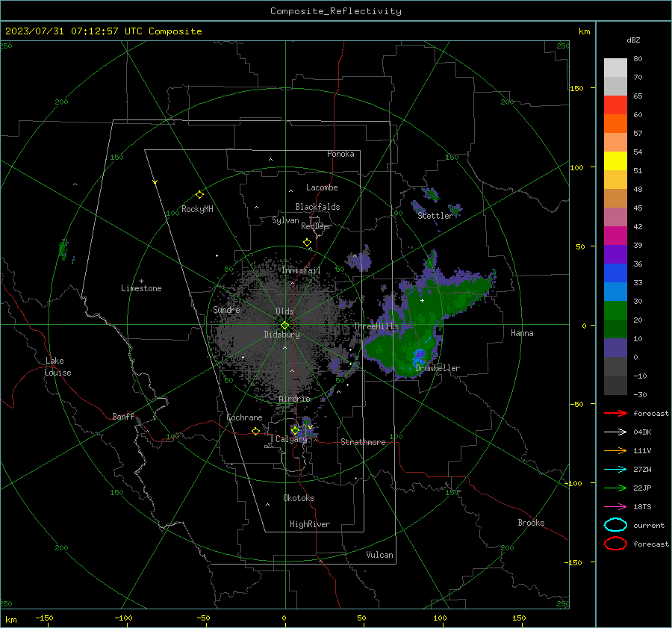Click the yellow diamond marker beside RockyMH

(x=199, y=195)
